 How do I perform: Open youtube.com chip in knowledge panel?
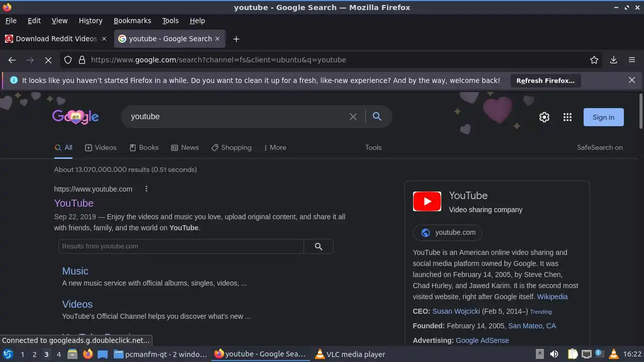coord(448,232)
